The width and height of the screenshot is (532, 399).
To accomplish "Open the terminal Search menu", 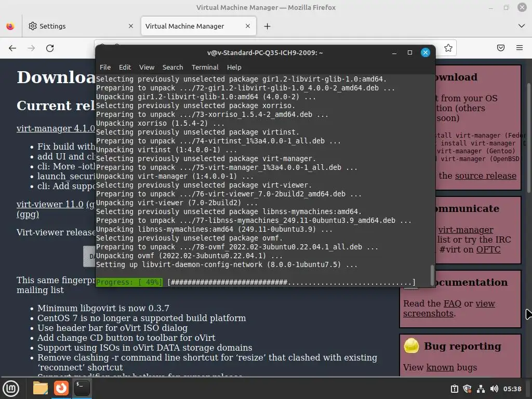I will click(172, 67).
